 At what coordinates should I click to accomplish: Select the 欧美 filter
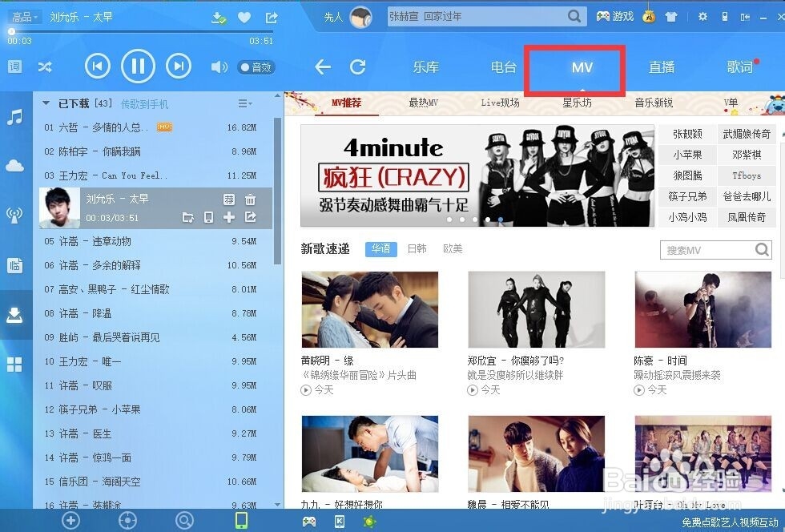(x=453, y=249)
